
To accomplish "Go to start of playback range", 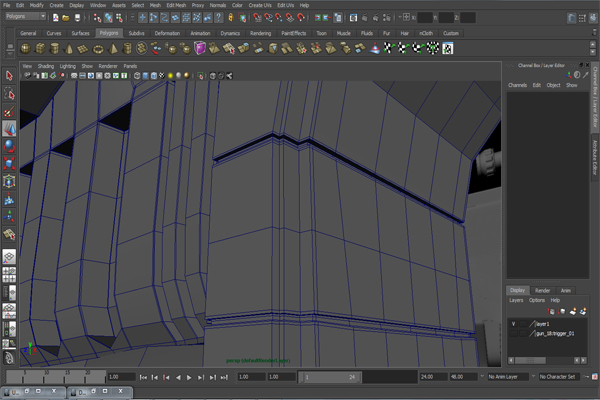I will [x=143, y=377].
